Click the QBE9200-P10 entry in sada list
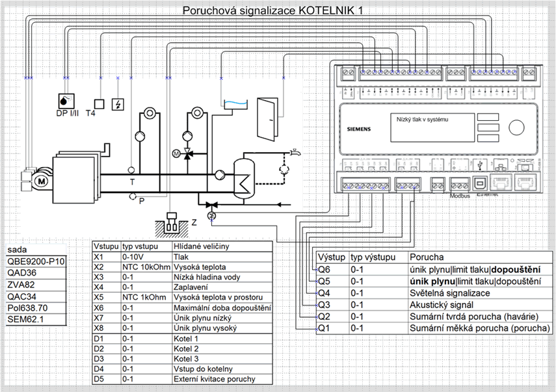 [x=36, y=261]
